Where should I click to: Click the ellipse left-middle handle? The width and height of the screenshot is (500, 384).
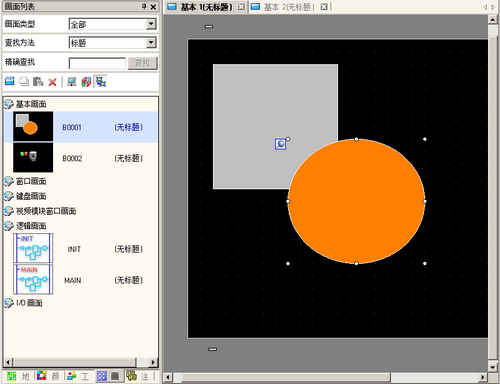click(x=288, y=201)
